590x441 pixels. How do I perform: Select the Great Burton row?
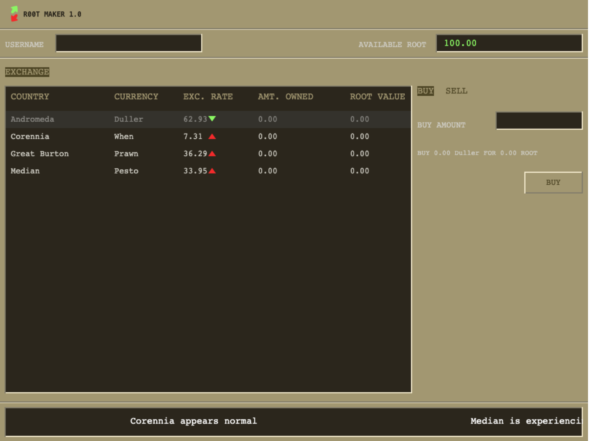click(x=208, y=154)
